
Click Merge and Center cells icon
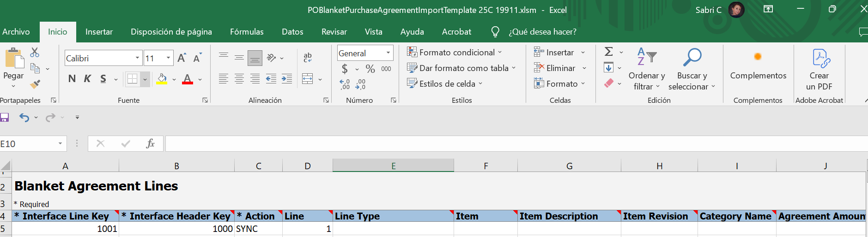click(x=308, y=79)
